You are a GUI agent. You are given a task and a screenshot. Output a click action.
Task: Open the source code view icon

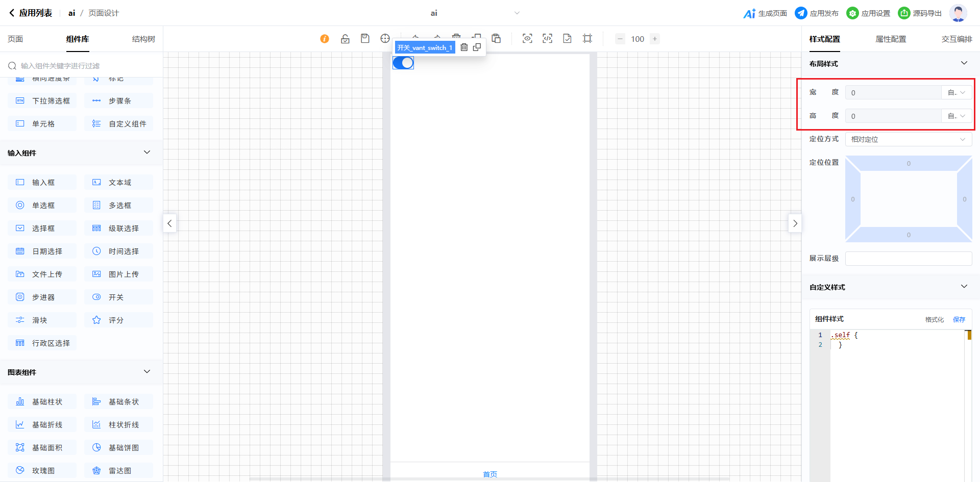click(x=547, y=39)
